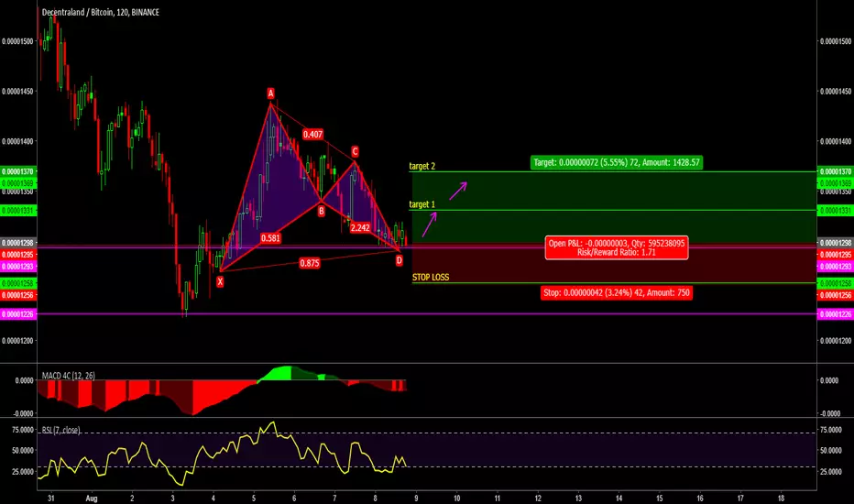Select the harmonic pattern point C label
Image resolution: width=854 pixels, height=504 pixels.
tap(355, 151)
